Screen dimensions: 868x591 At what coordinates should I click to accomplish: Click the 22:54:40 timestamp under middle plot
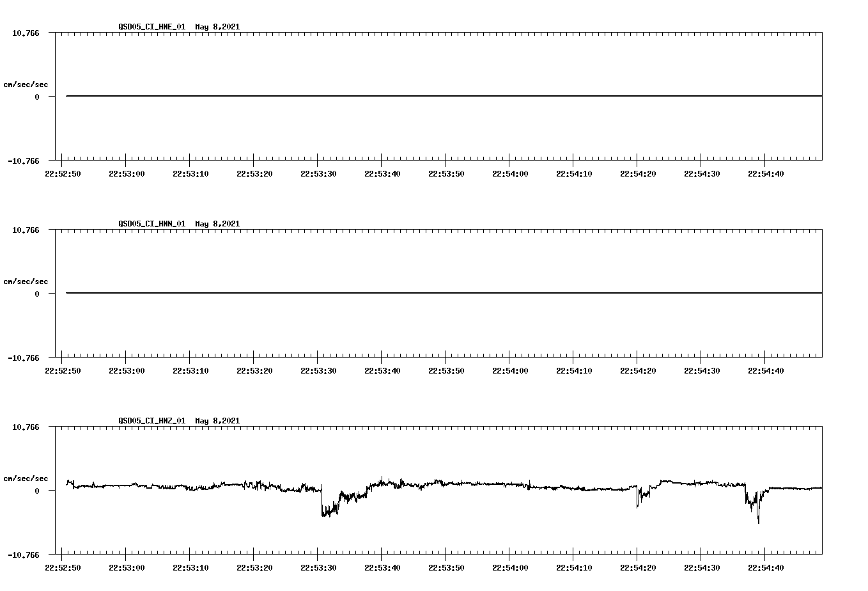pos(764,370)
